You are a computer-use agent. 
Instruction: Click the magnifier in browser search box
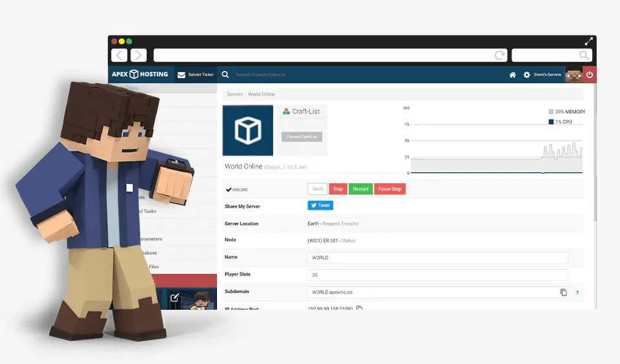584,56
